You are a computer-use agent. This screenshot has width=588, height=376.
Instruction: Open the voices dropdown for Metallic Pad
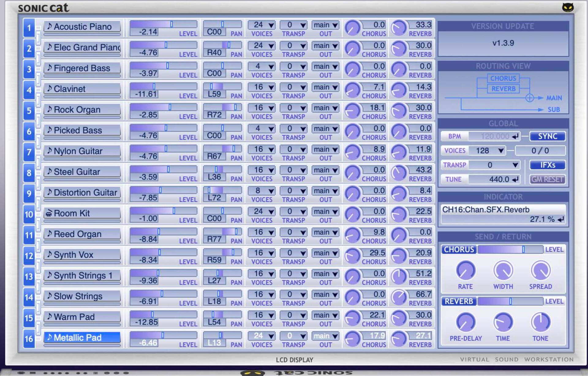point(261,336)
